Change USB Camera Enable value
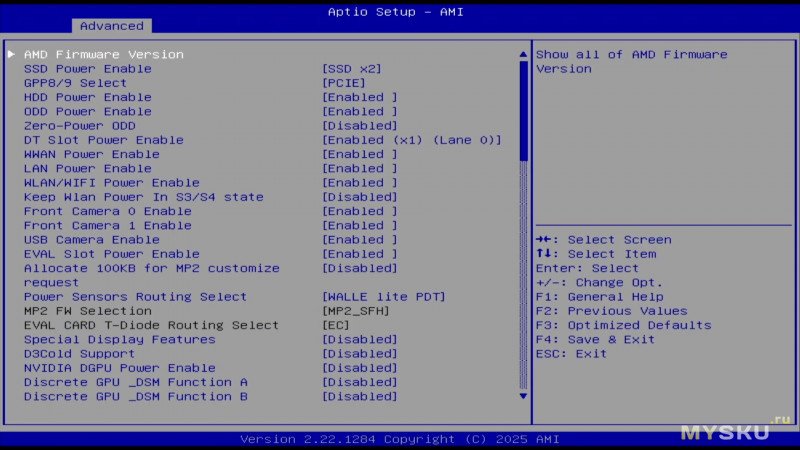 tap(360, 240)
